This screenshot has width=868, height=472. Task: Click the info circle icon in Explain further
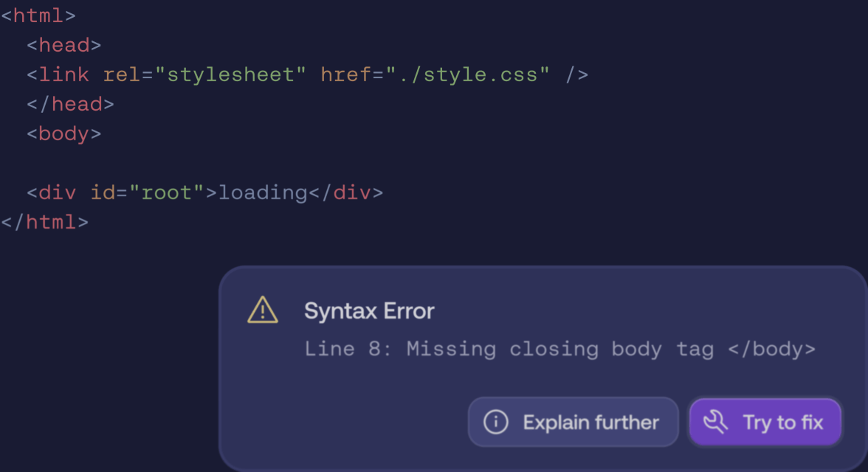[x=496, y=423]
